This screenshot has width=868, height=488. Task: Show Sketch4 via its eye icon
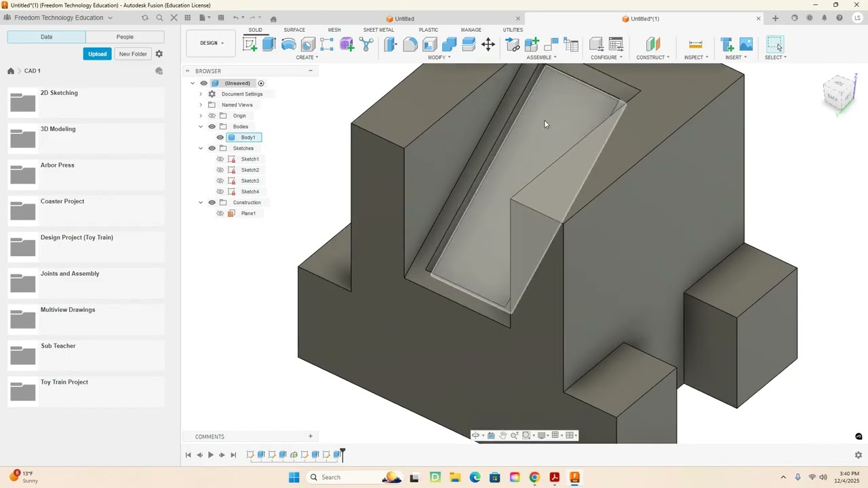(x=220, y=192)
